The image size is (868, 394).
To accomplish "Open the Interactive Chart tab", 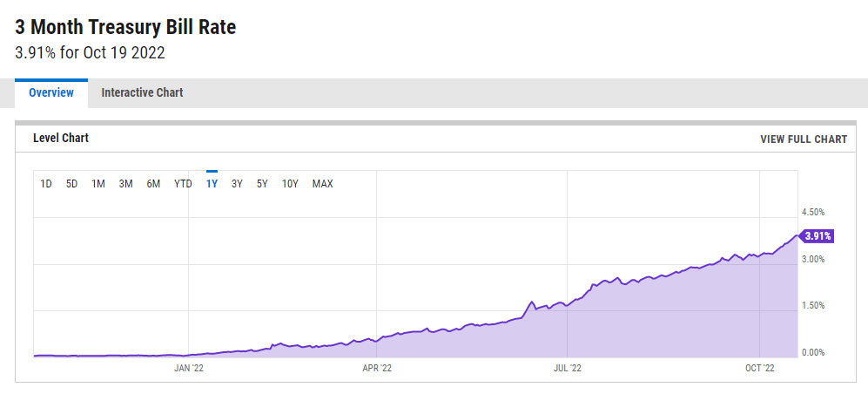I will point(142,93).
